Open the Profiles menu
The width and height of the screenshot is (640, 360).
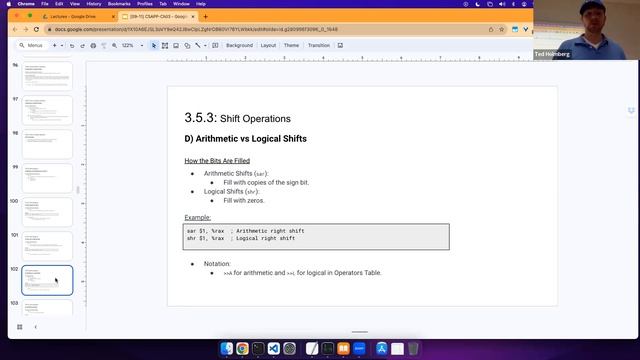tap(144, 4)
